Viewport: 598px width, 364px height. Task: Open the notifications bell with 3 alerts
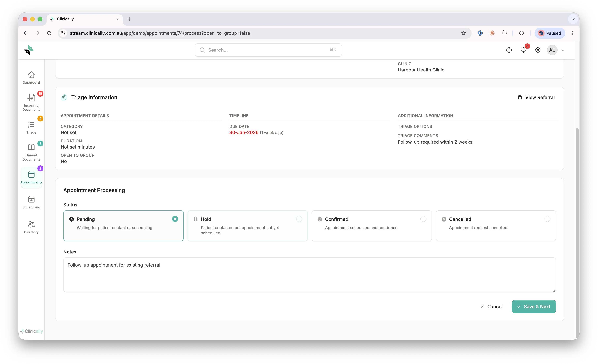pos(523,50)
